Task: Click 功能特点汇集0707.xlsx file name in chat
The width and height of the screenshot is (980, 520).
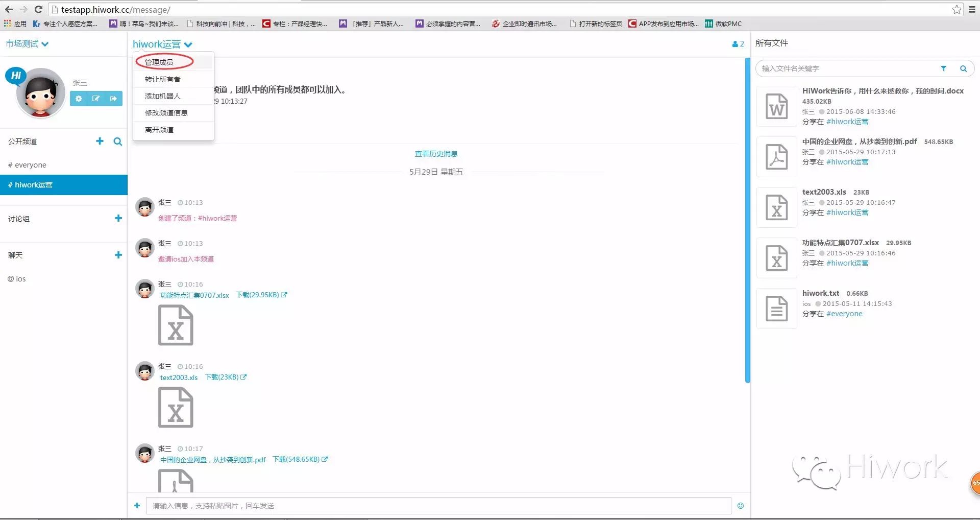Action: pyautogui.click(x=194, y=295)
